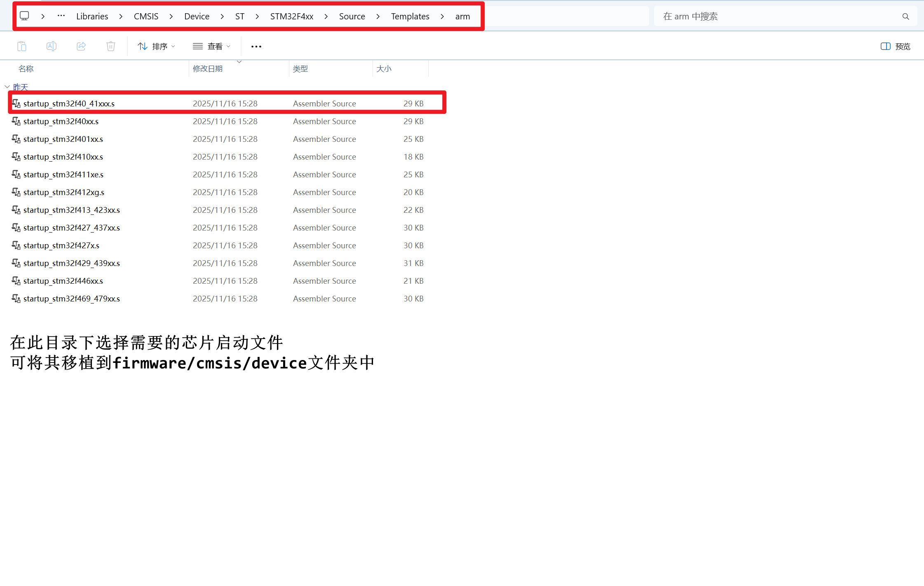Click the CMSIS breadcrumb segment
The image size is (924, 586).
(x=146, y=16)
